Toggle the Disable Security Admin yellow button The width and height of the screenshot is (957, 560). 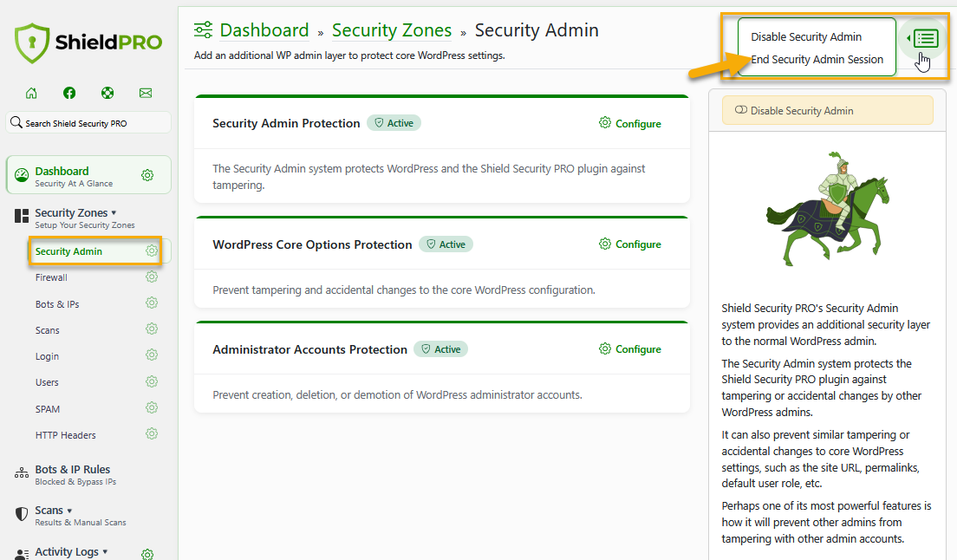[x=827, y=110]
